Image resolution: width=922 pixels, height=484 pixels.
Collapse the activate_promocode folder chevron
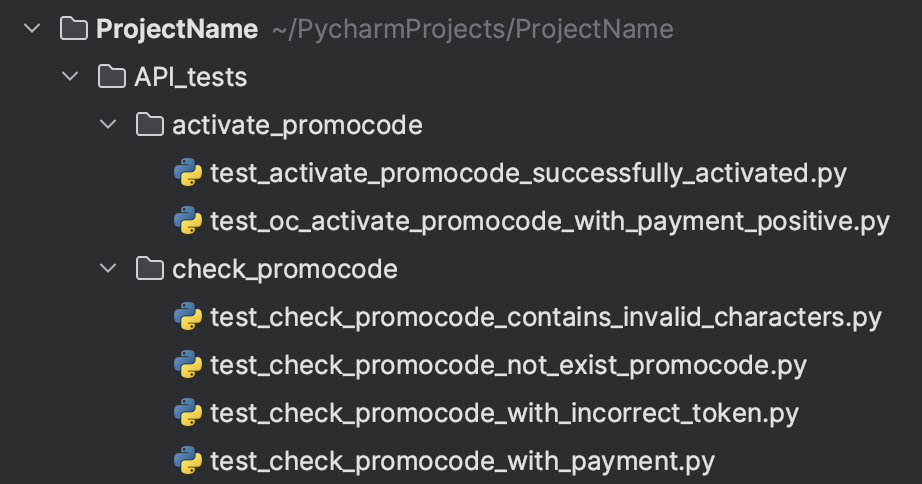[x=108, y=125]
